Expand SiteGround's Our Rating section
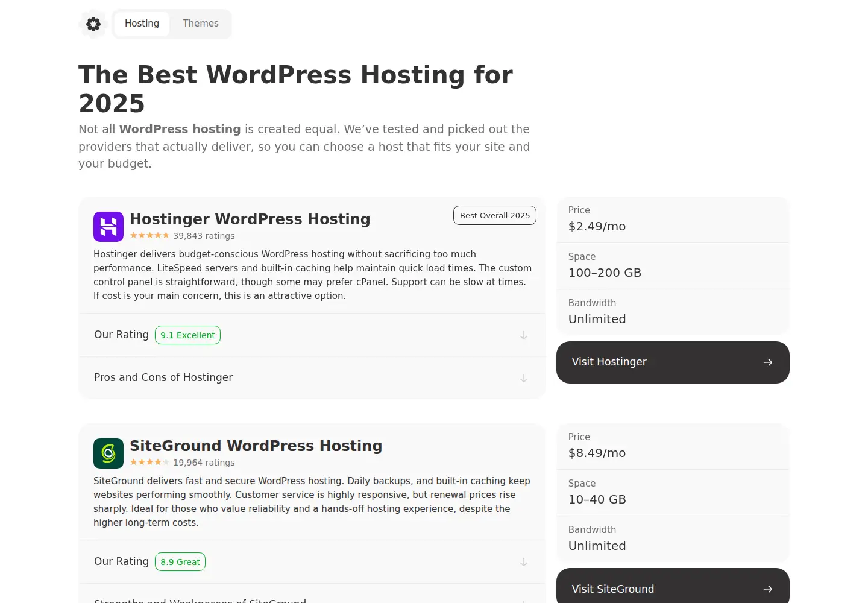The height and width of the screenshot is (603, 868). [x=312, y=562]
